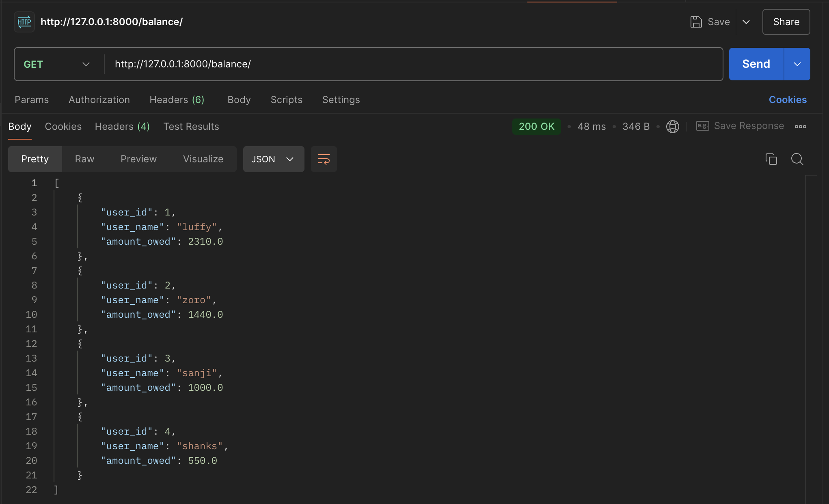
Task: Open the GET method dropdown
Action: [57, 64]
